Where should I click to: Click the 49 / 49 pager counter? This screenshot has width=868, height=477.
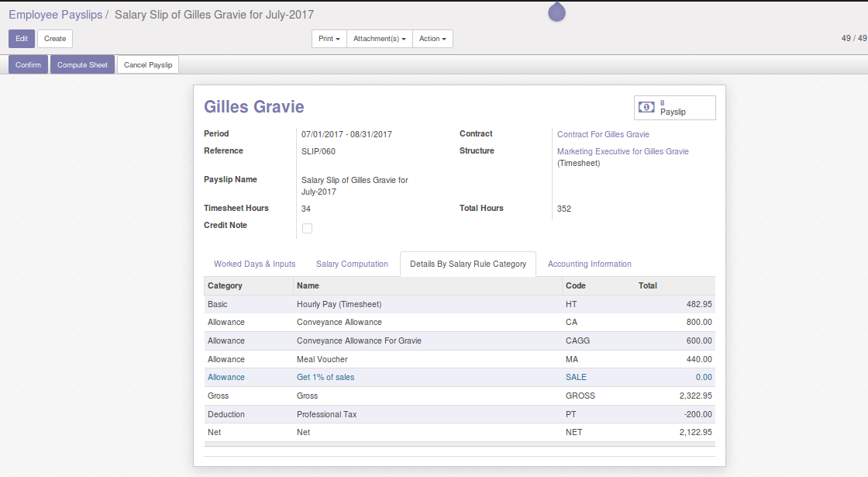(853, 39)
